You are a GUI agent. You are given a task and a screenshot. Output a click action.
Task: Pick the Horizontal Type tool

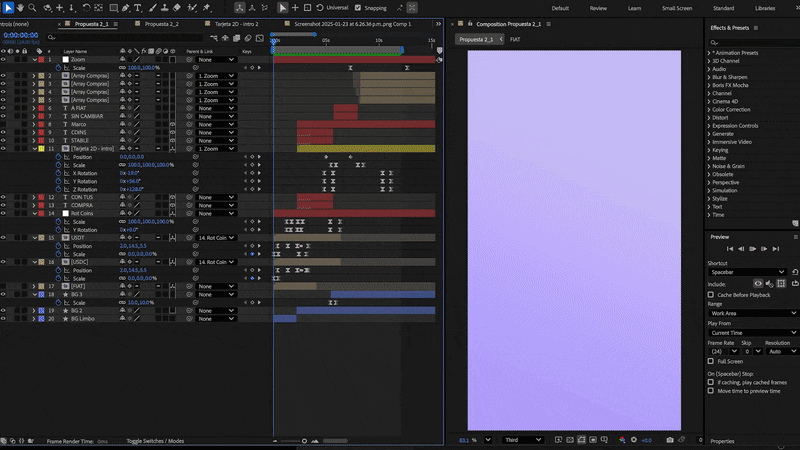click(138, 8)
